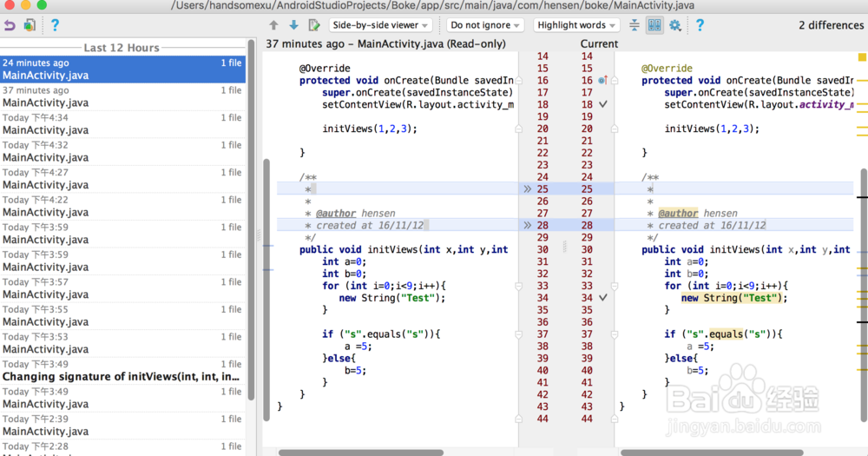
Task: Open the Side-by-side viewer dropdown
Action: [380, 25]
